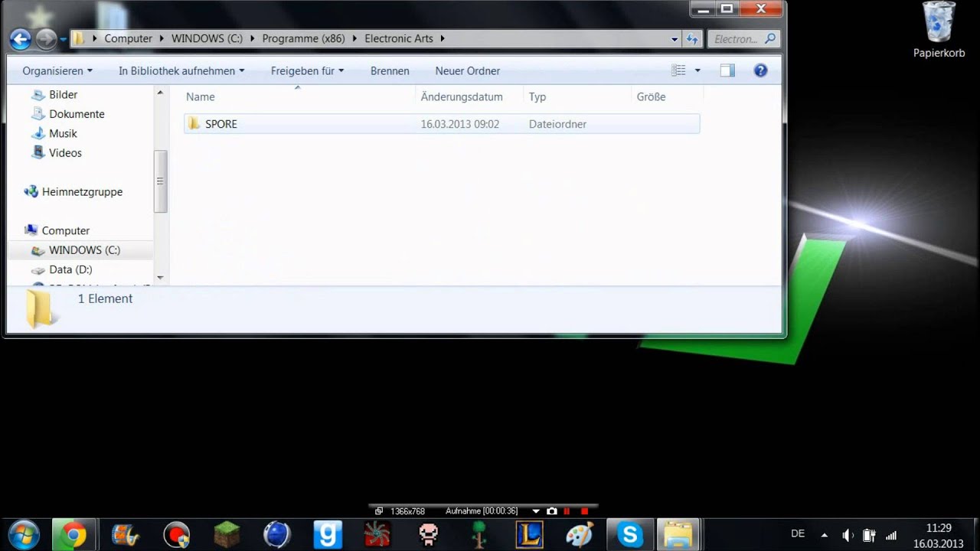This screenshot has width=980, height=551.
Task: Click Windows Explorer taskbar button
Action: [x=678, y=534]
